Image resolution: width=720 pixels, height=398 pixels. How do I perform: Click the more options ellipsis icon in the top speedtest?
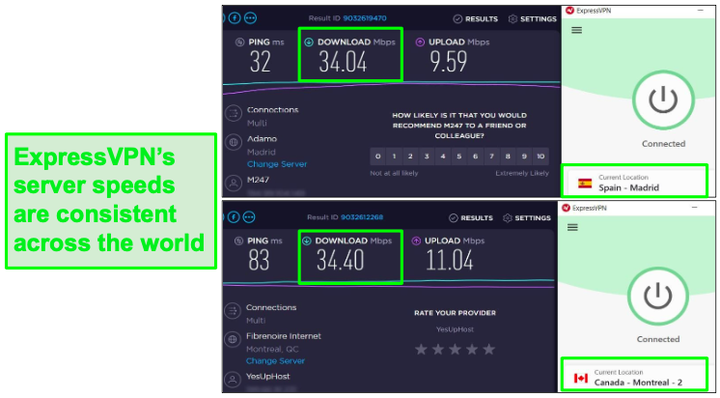pyautogui.click(x=250, y=18)
